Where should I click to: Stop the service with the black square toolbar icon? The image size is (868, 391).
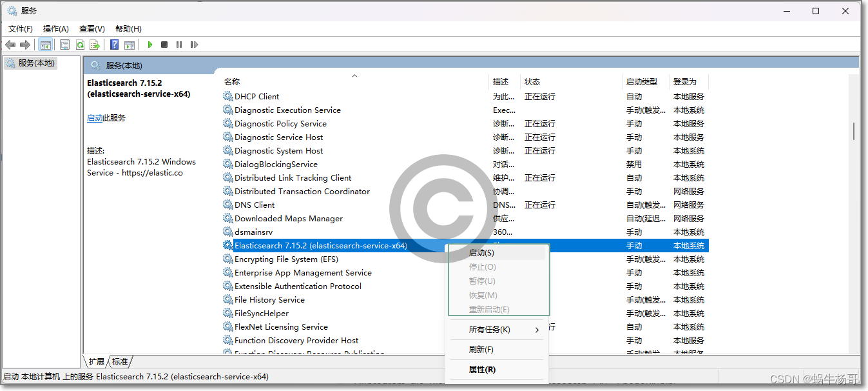click(164, 44)
